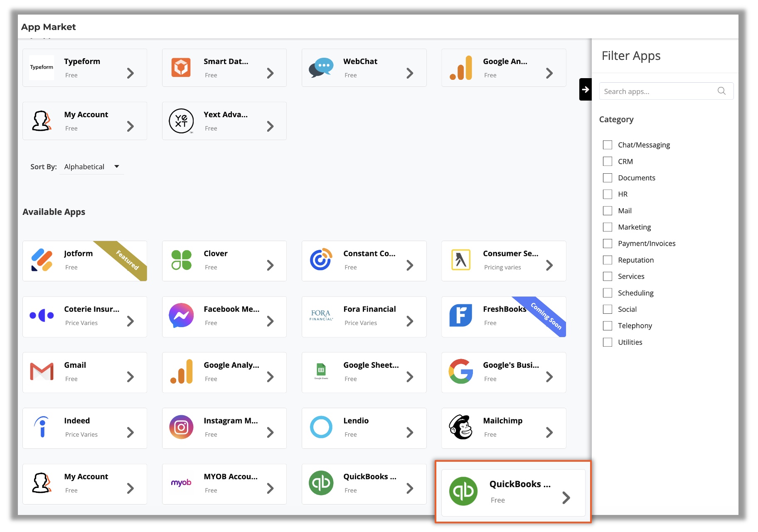Click the Indeed logo icon
The image size is (758, 532).
click(x=42, y=427)
